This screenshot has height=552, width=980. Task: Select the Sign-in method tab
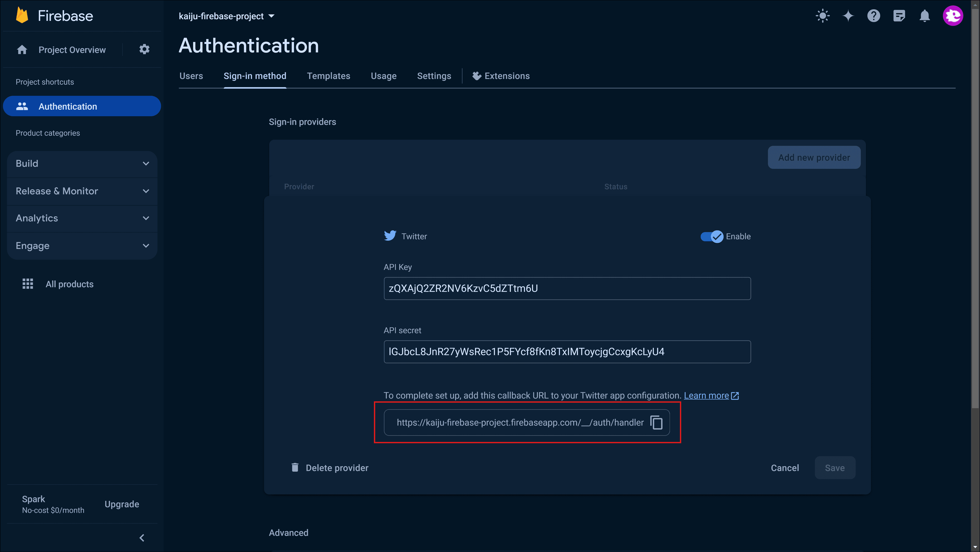[255, 76]
